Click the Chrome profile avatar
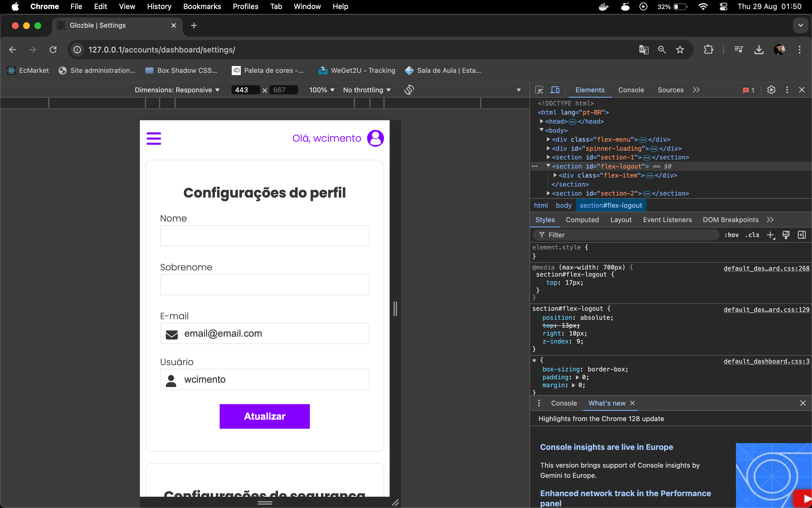Viewport: 812px width, 508px height. tap(779, 50)
